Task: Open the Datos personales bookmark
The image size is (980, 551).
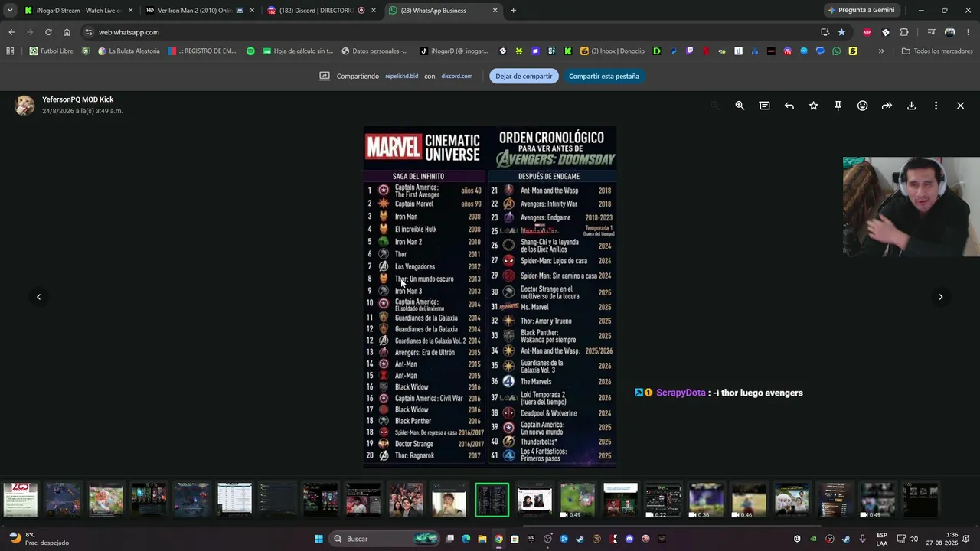Action: pyautogui.click(x=374, y=51)
